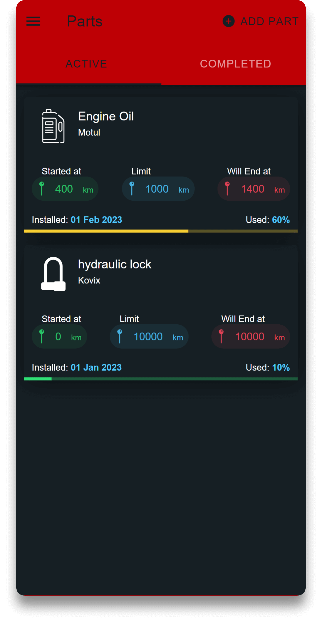Select the Active tab
Viewport: 322px width, 644px height.
coord(87,64)
